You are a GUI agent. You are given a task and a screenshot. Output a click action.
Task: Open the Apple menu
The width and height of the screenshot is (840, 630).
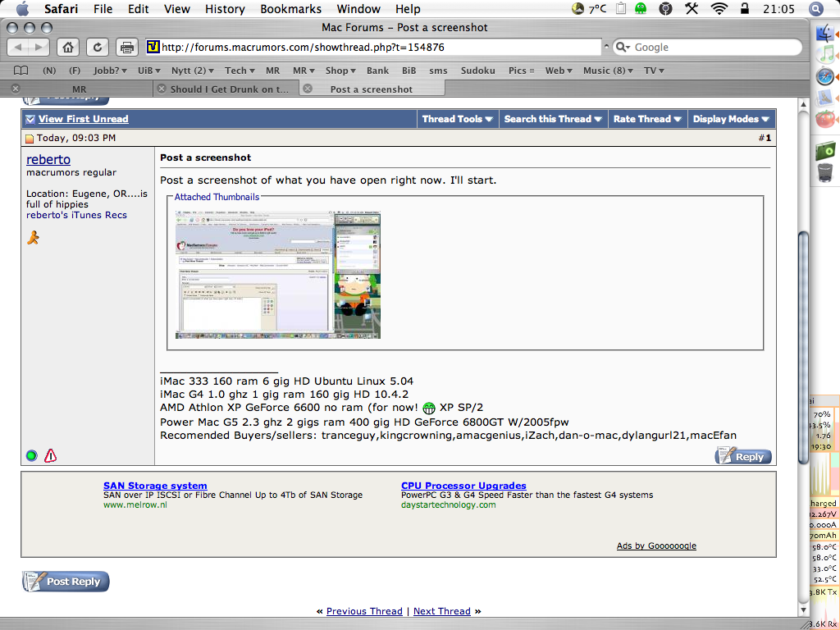(x=22, y=8)
